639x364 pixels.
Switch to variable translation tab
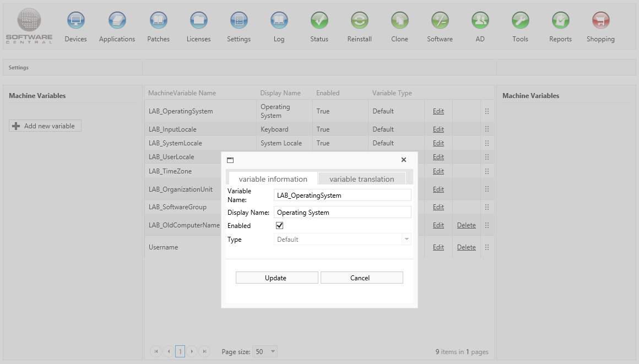click(x=361, y=179)
